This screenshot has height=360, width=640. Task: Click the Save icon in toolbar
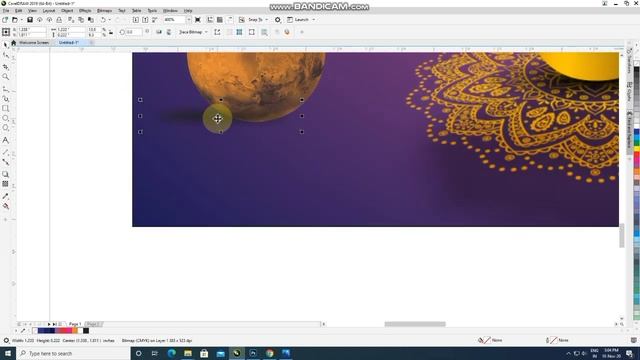[30, 20]
